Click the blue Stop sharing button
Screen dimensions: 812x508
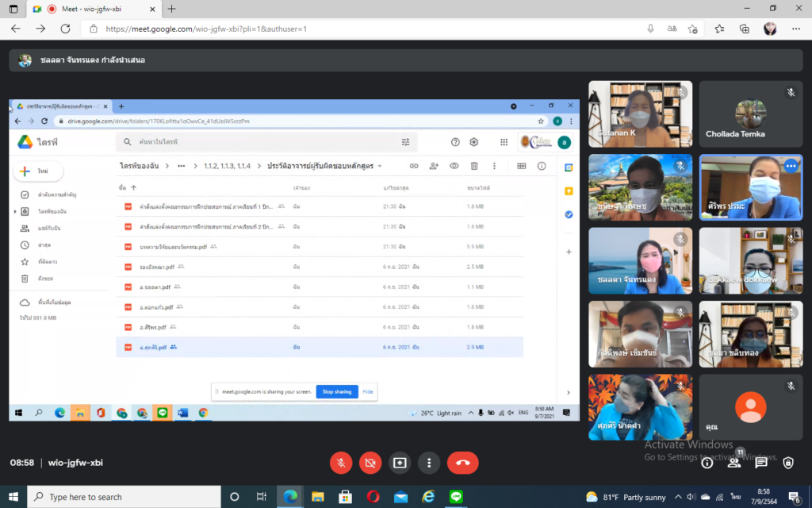(x=337, y=391)
